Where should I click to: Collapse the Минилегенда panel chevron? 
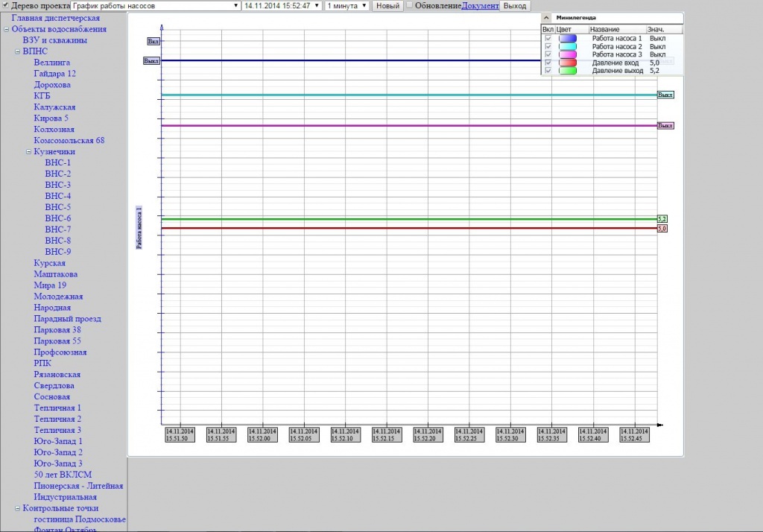pos(546,17)
